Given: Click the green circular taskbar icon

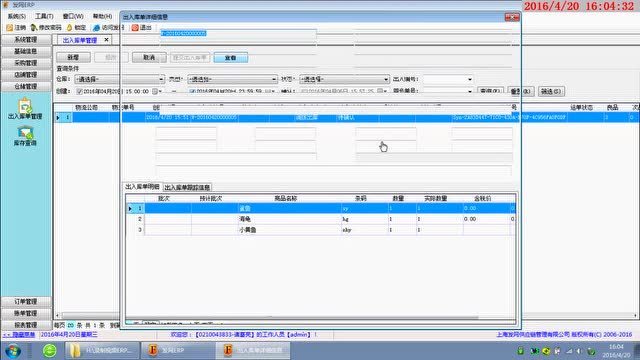Looking at the screenshot, I should pos(50,351).
